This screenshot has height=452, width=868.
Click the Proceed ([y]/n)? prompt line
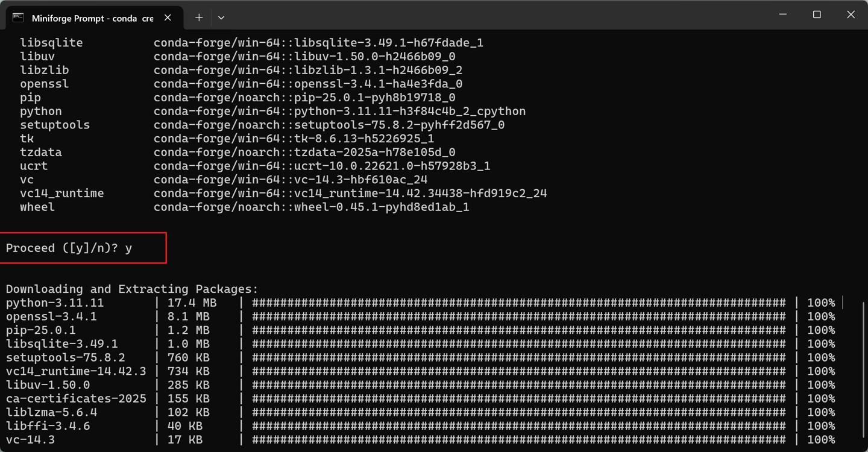(x=69, y=248)
